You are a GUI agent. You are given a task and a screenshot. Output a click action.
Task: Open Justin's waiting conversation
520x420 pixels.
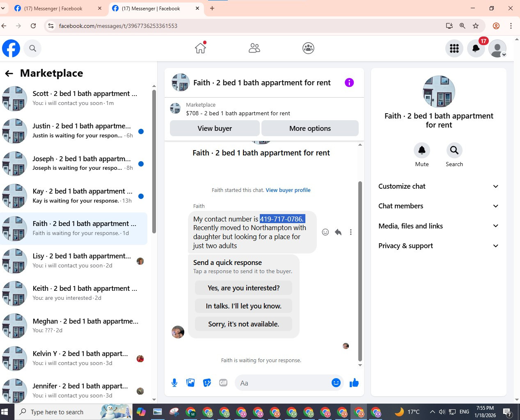[74, 131]
